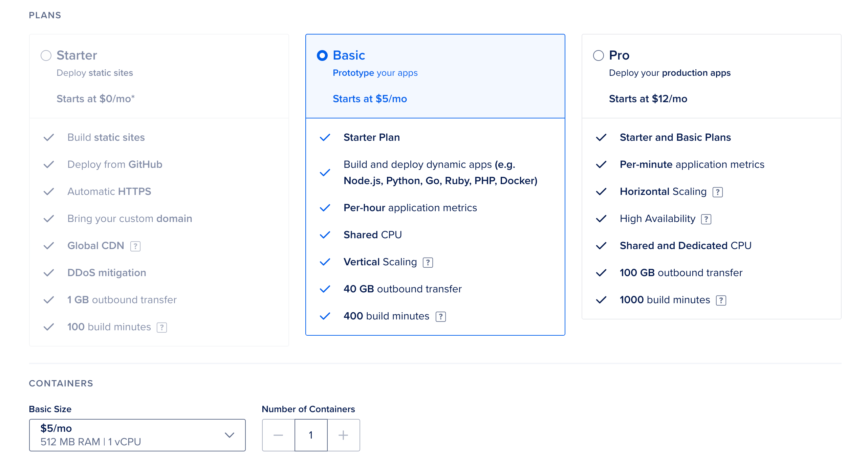The height and width of the screenshot is (469, 868).
Task: Select the Starter plan radio button
Action: pos(46,55)
